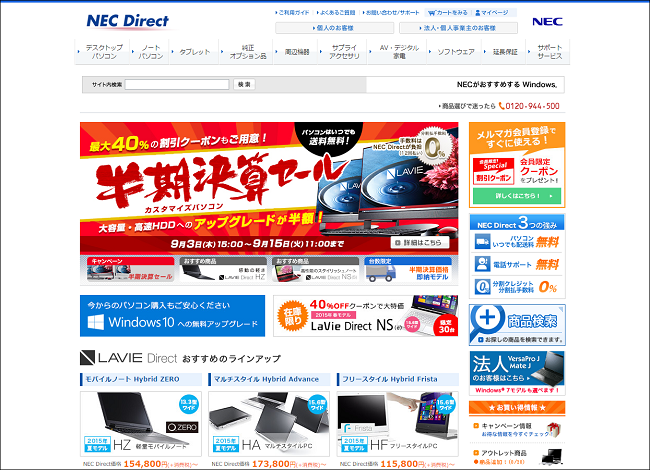
Task: Select the LAVIE Direct NS recommended thumbnail
Action: tap(315, 270)
